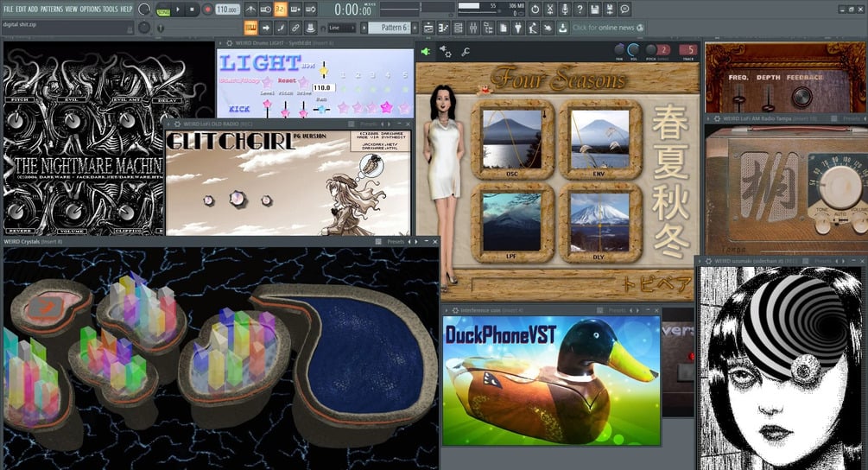Click the 'Click for online news' bar

(608, 28)
